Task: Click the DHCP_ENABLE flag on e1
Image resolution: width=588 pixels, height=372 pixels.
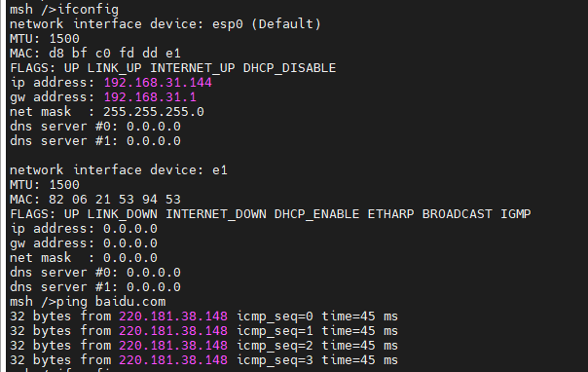Action: pos(316,214)
